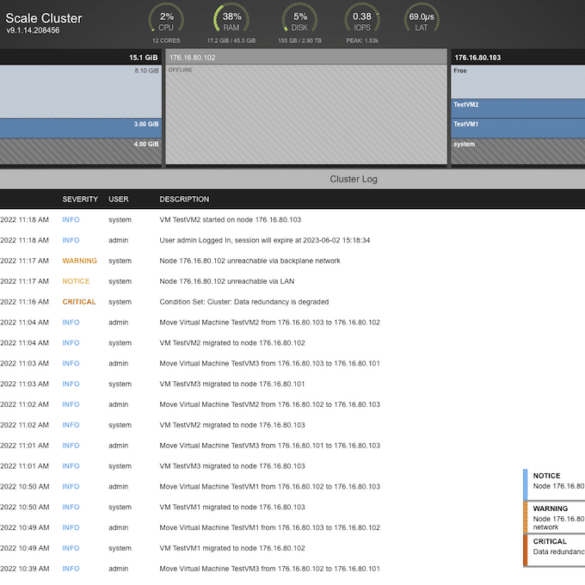The height and width of the screenshot is (585, 585).
Task: Click INFO severity in the 'TestVM2 started' row
Action: pos(71,220)
